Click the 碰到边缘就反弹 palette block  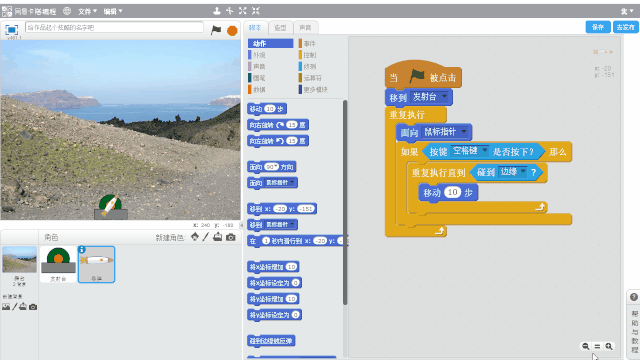tap(271, 341)
